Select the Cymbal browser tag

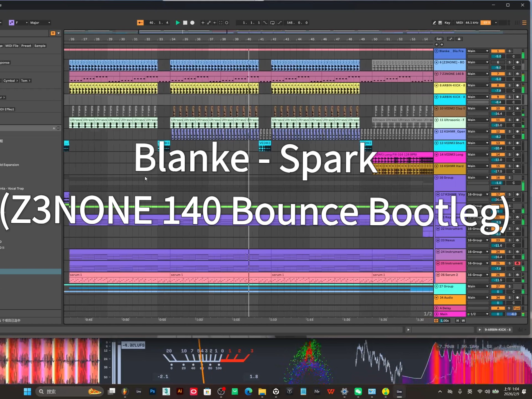pyautogui.click(x=11, y=81)
